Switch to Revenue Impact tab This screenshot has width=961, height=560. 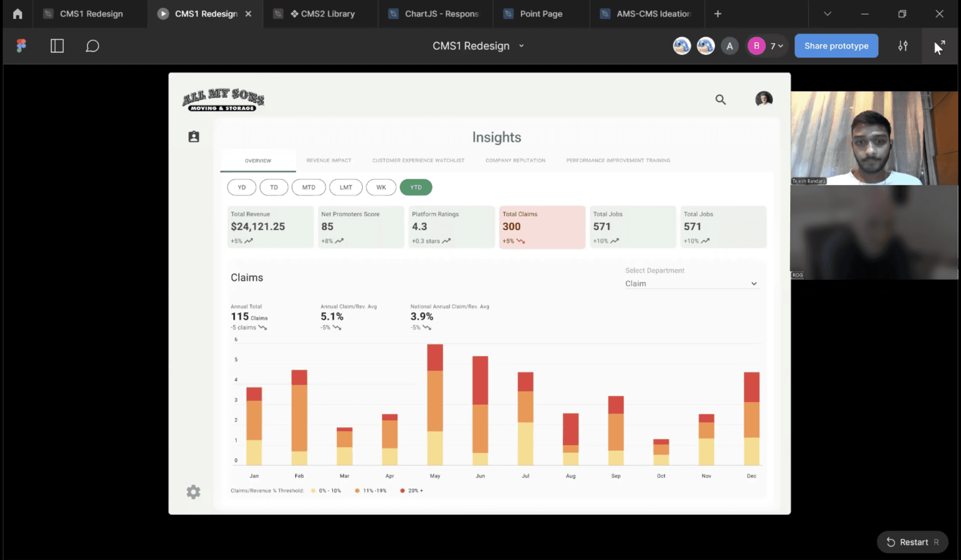click(328, 160)
